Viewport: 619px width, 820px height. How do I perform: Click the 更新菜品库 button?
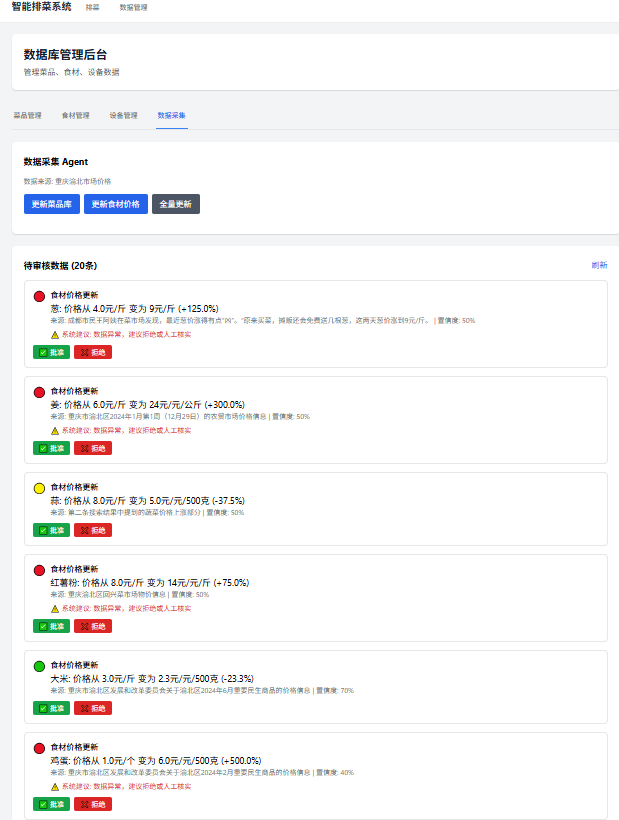[x=52, y=204]
